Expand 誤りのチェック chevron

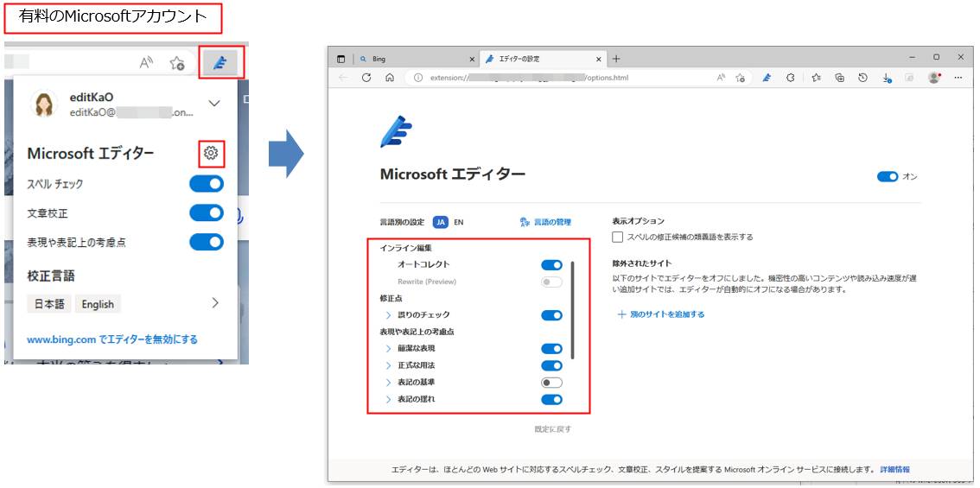click(x=388, y=315)
